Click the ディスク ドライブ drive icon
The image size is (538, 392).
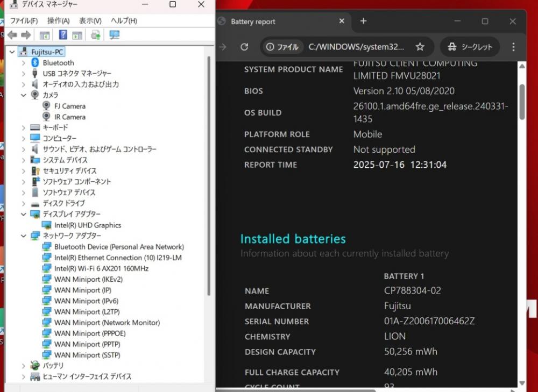[35, 204]
